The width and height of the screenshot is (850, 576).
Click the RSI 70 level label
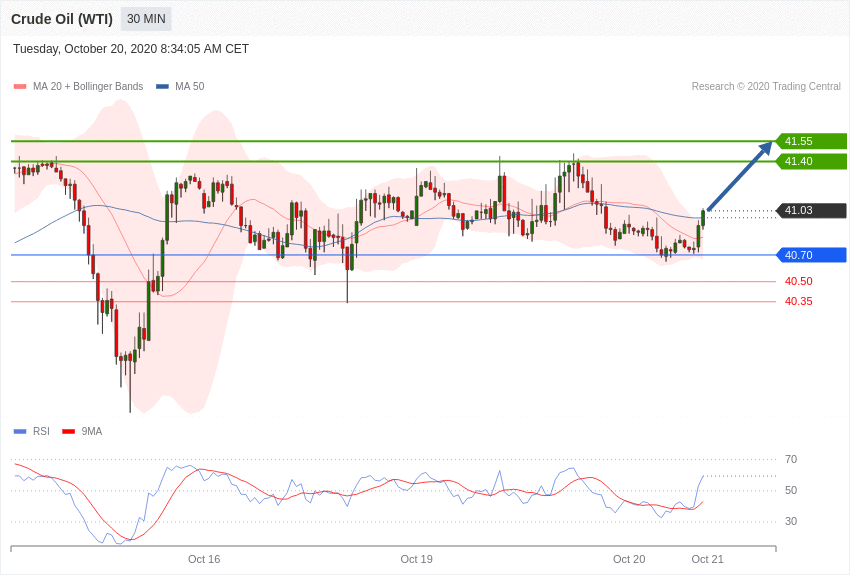point(791,459)
